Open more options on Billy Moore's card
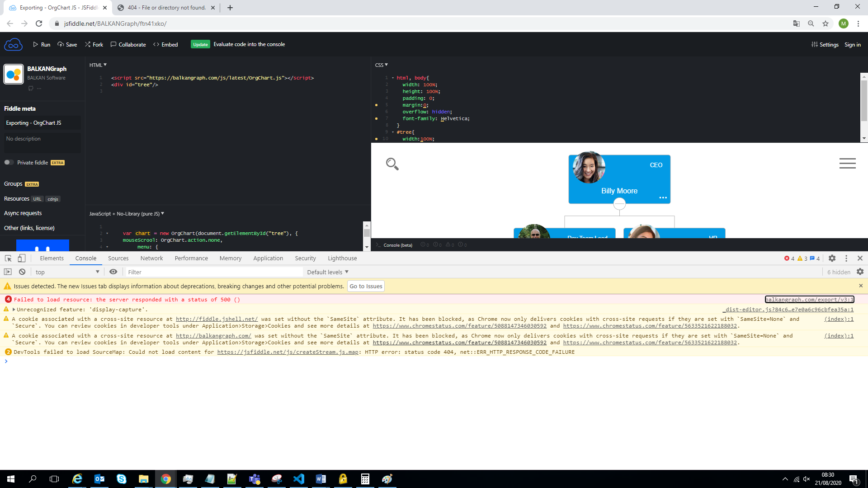Screen dimensions: 868x488 pyautogui.click(x=663, y=197)
